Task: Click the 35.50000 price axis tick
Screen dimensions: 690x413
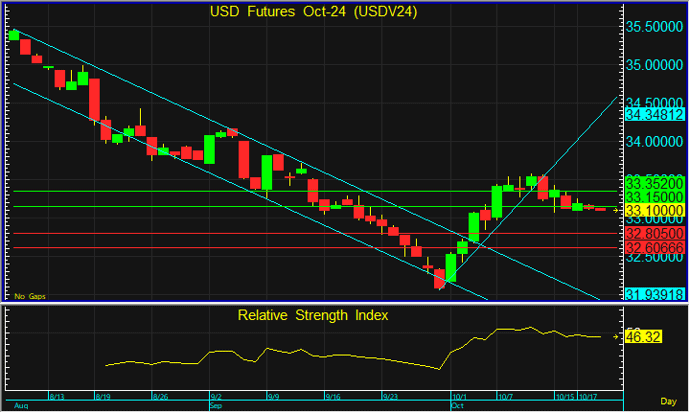Action: 654,26
